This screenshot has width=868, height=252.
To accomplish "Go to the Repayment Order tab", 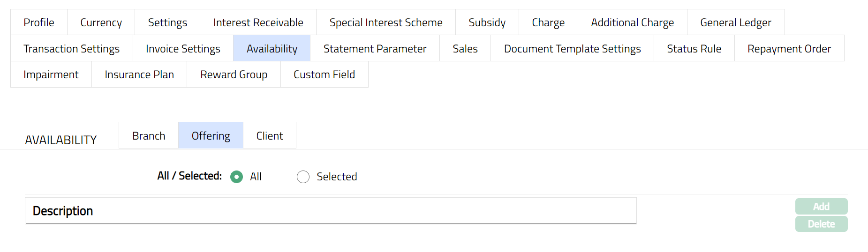I will coord(789,49).
